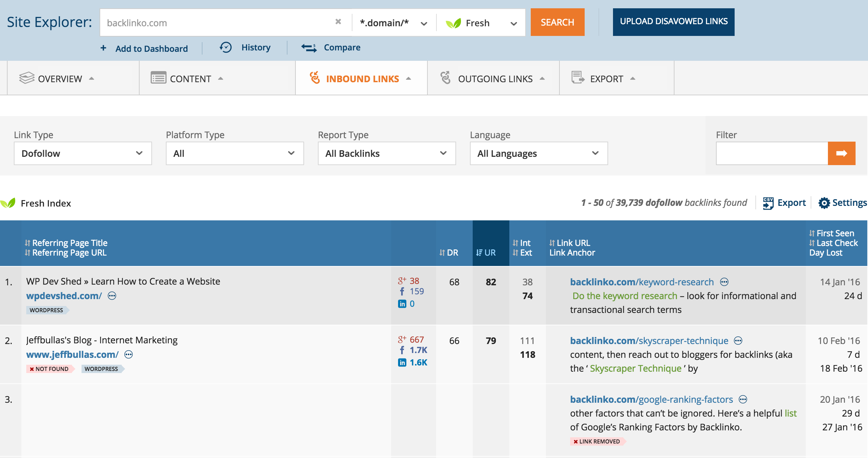Click inside the Filter text box
Screen dimensions: 868x458
point(772,153)
